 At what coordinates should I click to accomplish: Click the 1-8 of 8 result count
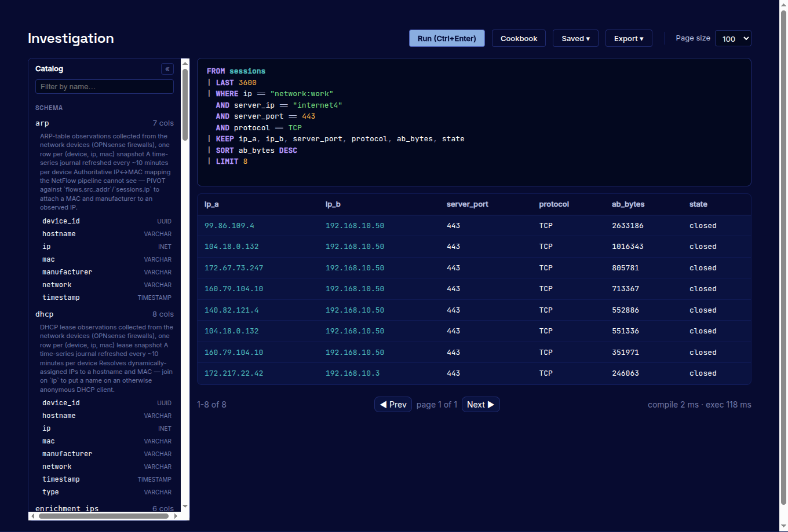(211, 405)
